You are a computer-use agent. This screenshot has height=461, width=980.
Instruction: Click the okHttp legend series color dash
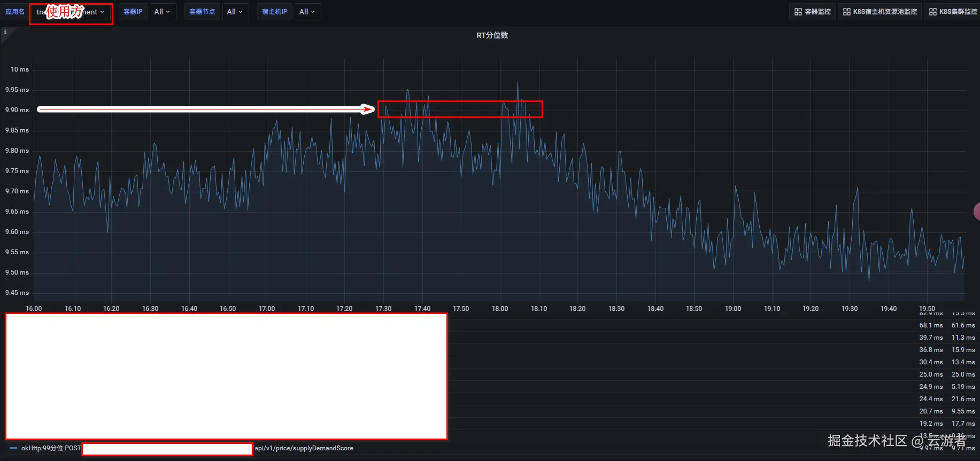coord(13,448)
